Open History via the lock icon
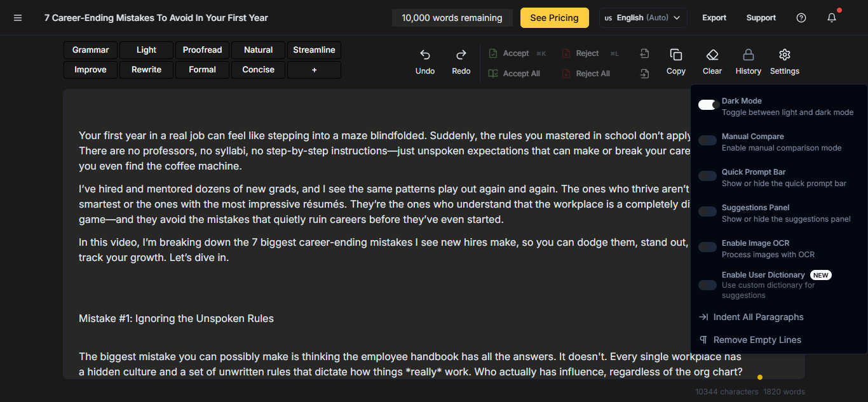The image size is (868, 402). pos(749,55)
